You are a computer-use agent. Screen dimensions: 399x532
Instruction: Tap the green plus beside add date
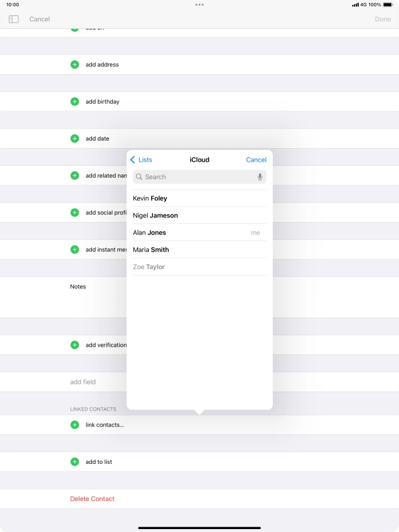click(75, 139)
